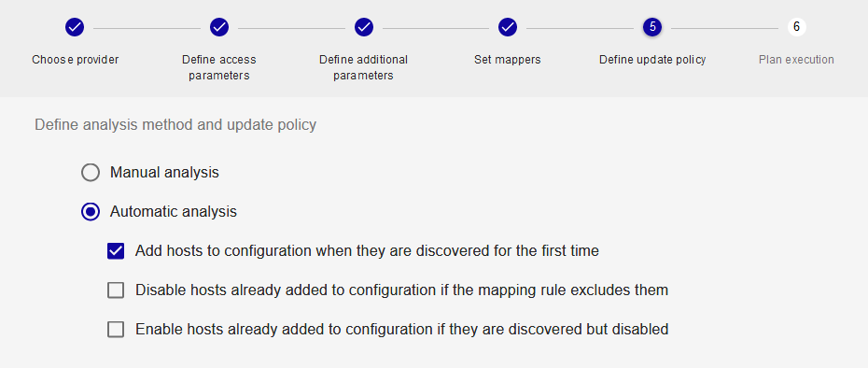
Task: Enable Disable hosts if mapping rule excludes them
Action: pyautogui.click(x=116, y=290)
